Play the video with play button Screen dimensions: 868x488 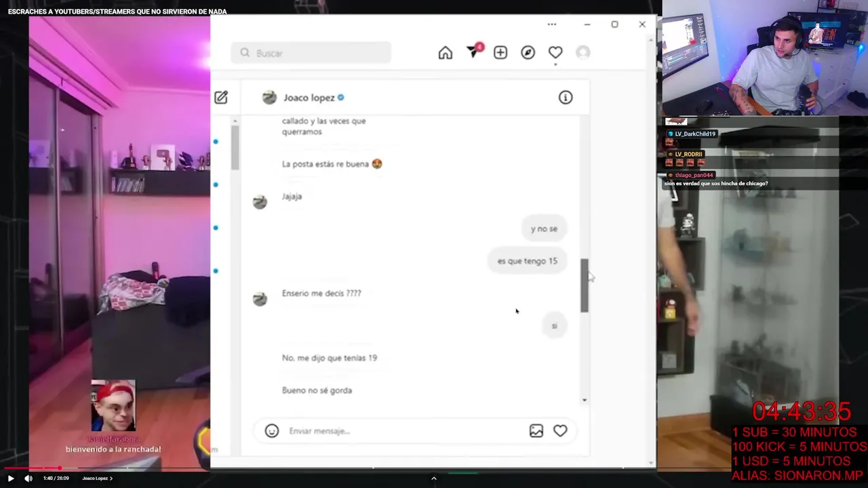[x=11, y=479]
